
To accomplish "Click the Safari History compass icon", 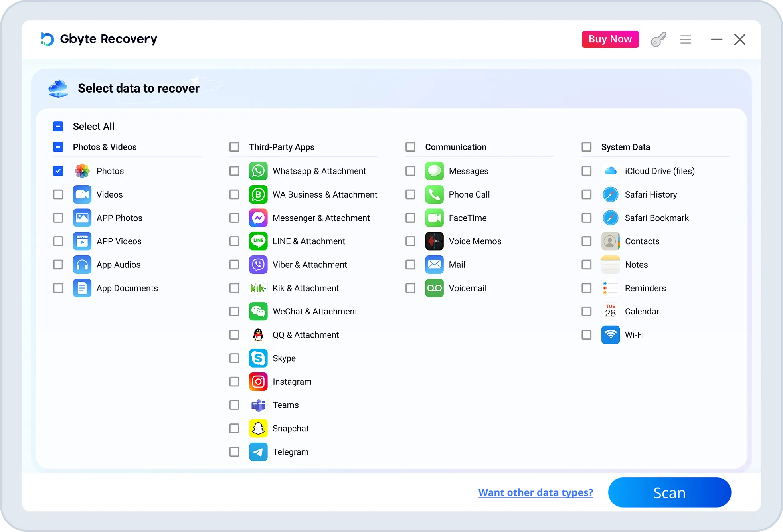I will [611, 194].
